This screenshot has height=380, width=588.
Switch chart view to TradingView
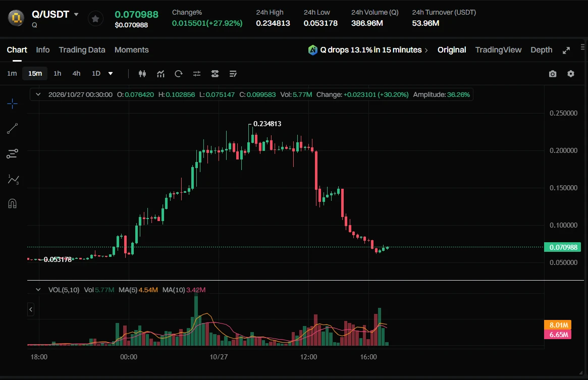(x=498, y=50)
